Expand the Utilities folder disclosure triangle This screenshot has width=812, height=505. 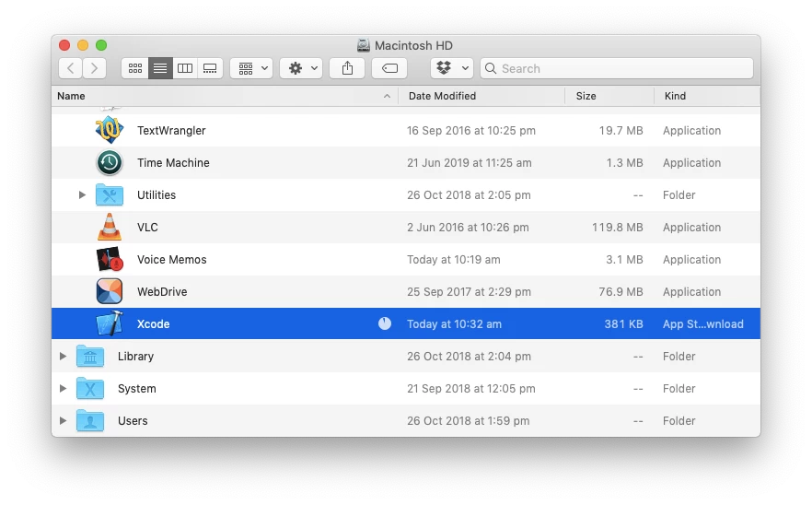pos(82,195)
